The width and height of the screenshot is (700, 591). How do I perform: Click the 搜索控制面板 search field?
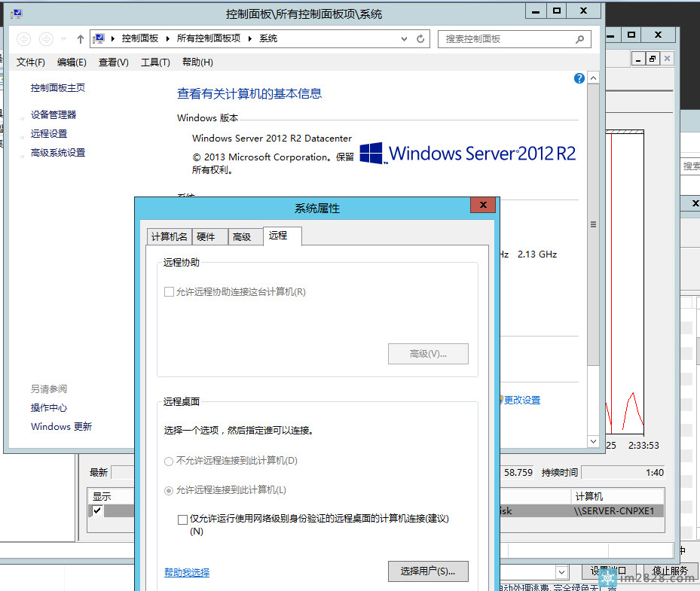[x=505, y=39]
